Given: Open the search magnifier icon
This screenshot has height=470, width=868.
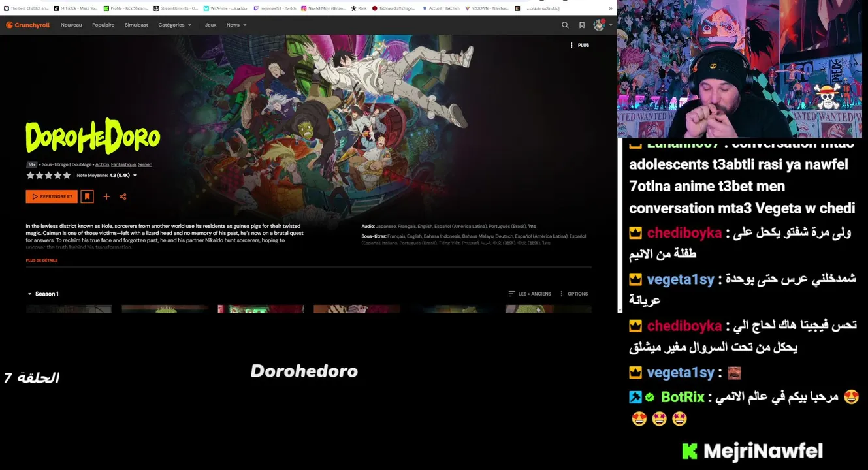Looking at the screenshot, I should pyautogui.click(x=565, y=25).
